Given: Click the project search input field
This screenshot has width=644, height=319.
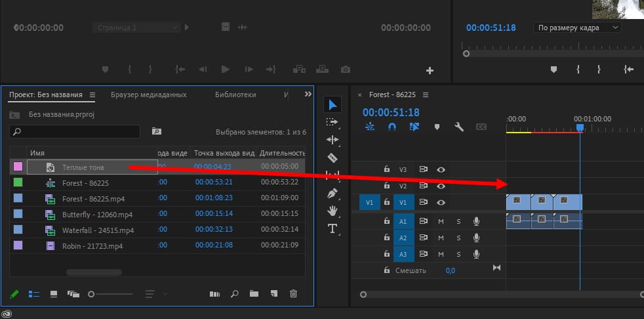Looking at the screenshot, I should pos(75,132).
